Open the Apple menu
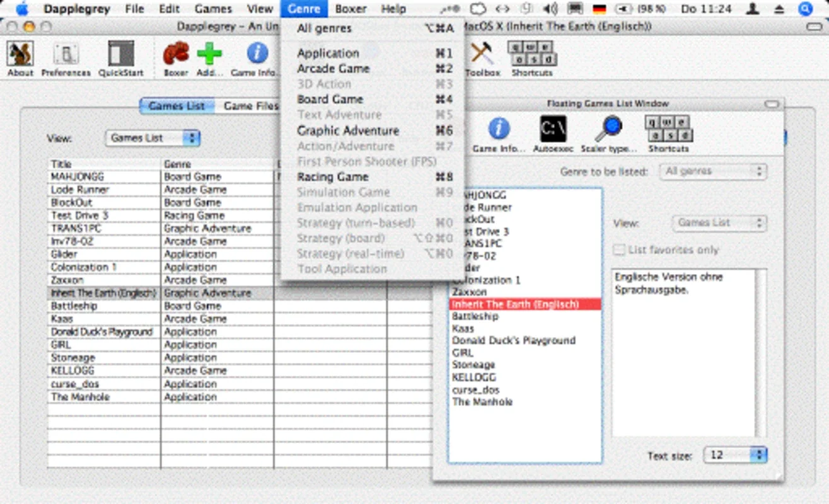 coord(21,9)
